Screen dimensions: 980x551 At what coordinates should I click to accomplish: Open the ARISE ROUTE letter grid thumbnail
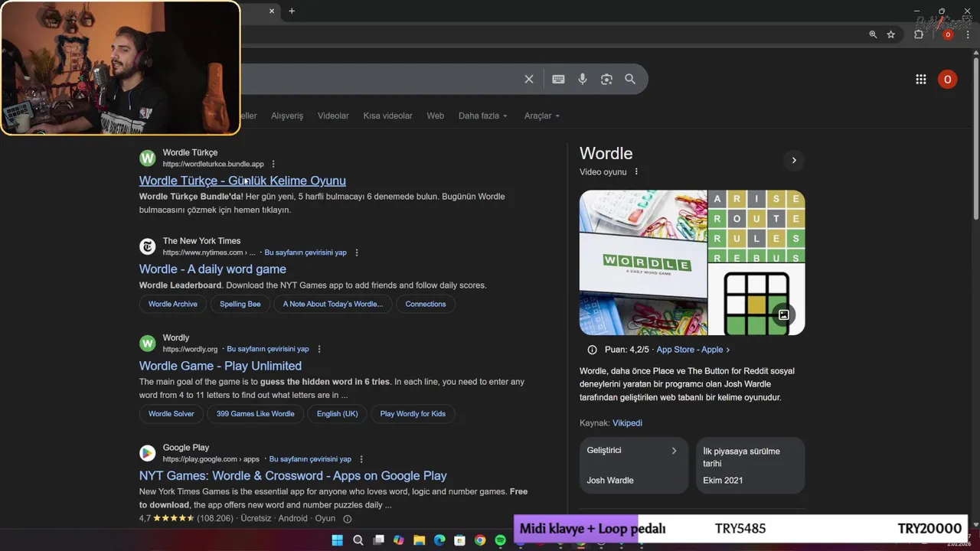(x=756, y=226)
